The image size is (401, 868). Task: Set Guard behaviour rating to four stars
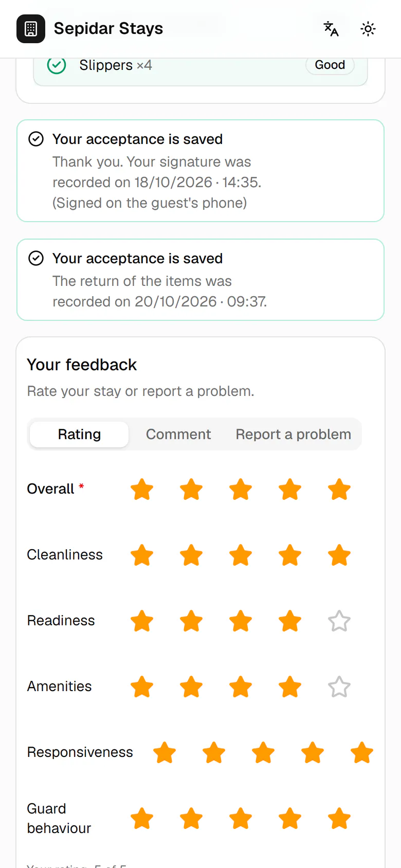tap(290, 818)
